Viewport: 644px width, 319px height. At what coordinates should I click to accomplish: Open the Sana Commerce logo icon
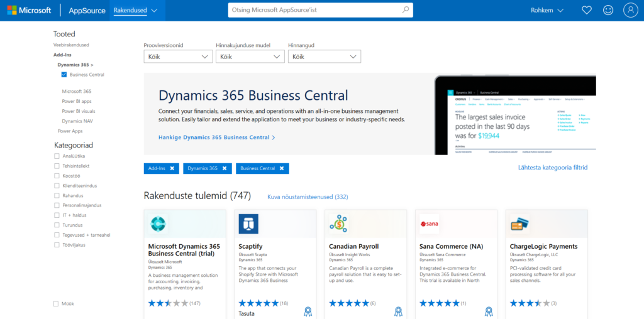tap(429, 224)
